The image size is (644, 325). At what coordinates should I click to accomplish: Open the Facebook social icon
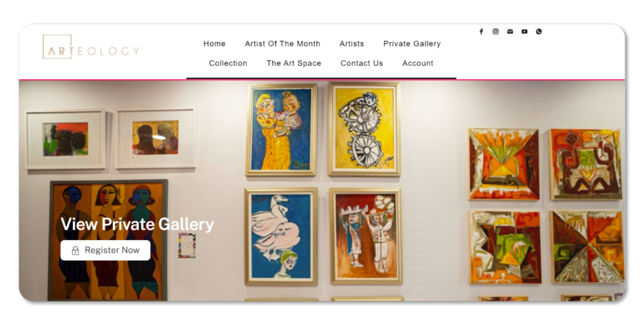click(x=481, y=31)
